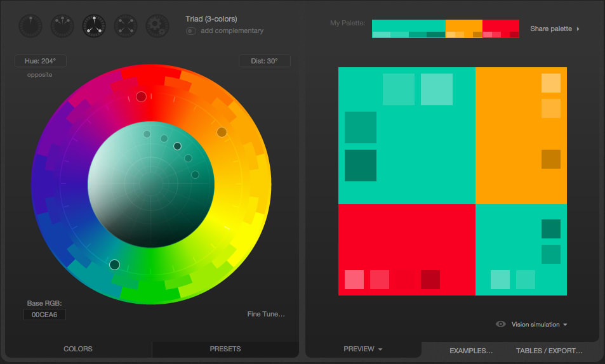This screenshot has height=364, width=605.
Task: Click the dark orange-brown square in orange block
Action: pos(551,159)
